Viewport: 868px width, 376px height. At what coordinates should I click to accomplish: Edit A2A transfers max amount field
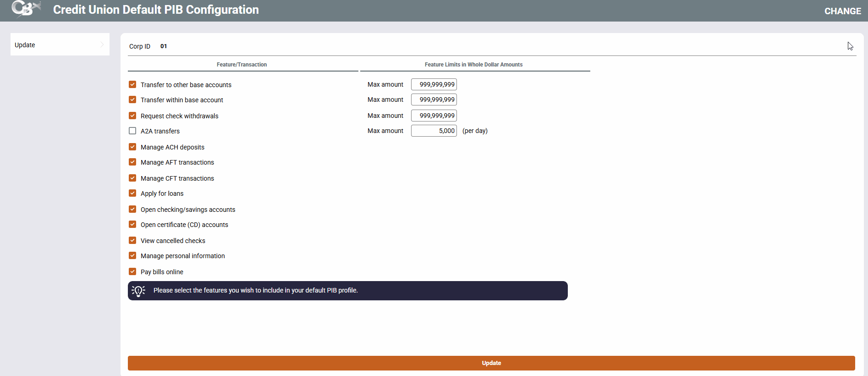pos(434,131)
